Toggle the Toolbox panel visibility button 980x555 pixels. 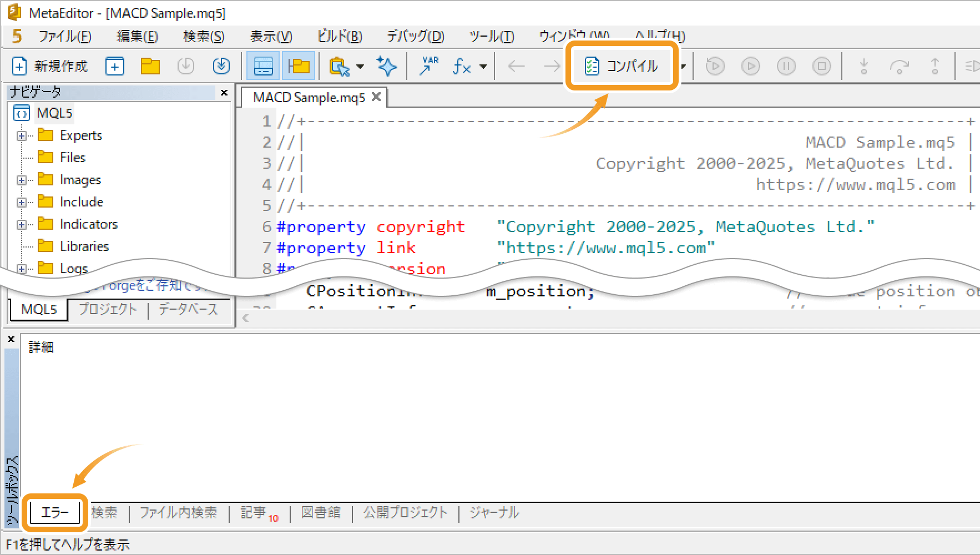click(x=263, y=66)
